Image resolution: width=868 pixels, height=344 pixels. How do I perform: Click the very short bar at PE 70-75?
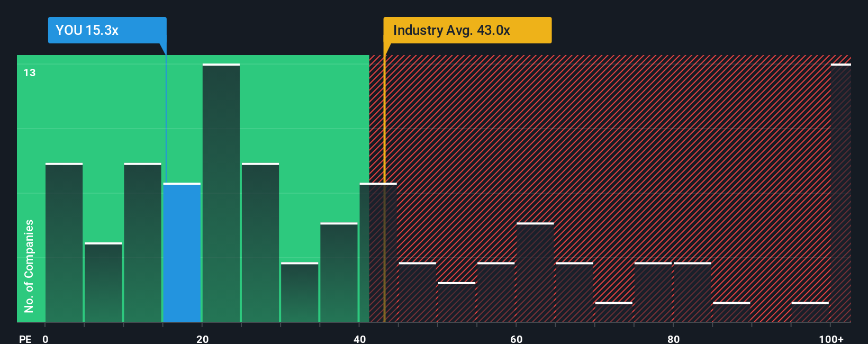[614, 312]
